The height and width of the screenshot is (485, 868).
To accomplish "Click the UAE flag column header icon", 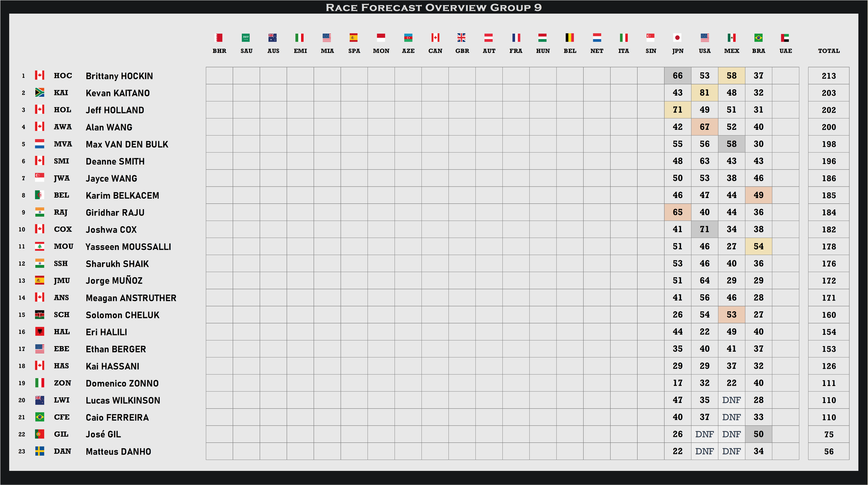I will (785, 38).
